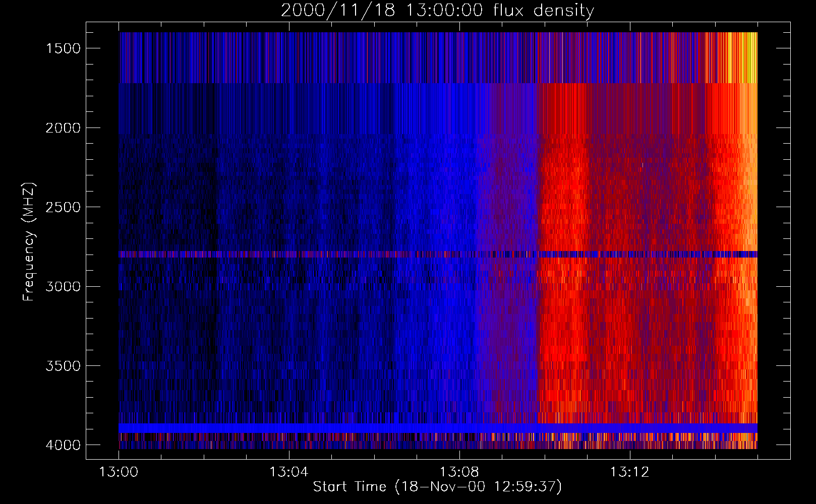
Task: Click the 13:00 time axis label
Action: pyautogui.click(x=119, y=472)
